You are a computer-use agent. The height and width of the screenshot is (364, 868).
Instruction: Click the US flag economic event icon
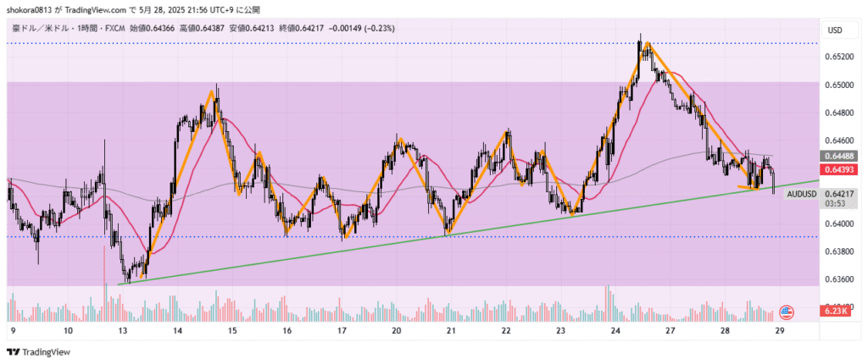tap(786, 312)
